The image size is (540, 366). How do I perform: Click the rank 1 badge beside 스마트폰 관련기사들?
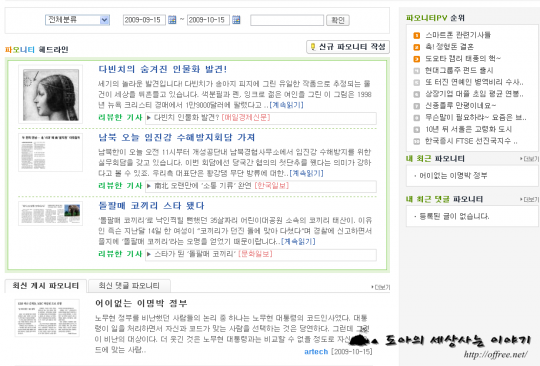point(417,35)
